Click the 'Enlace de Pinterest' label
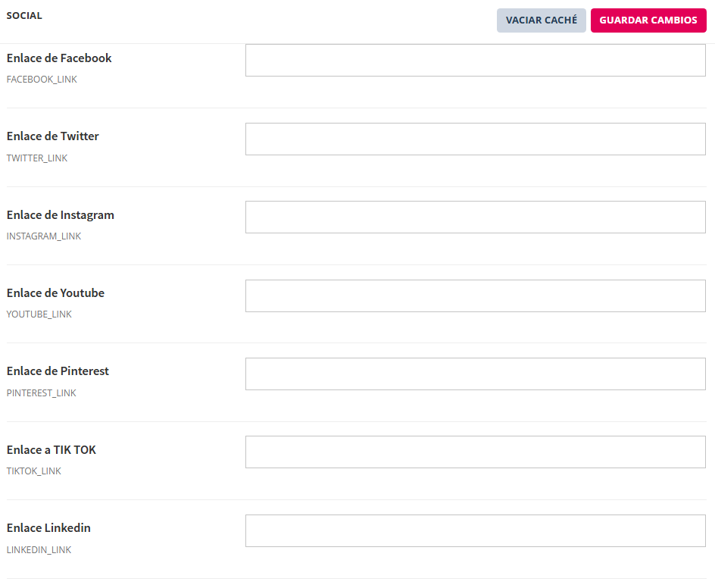This screenshot has height=588, width=715. (58, 371)
